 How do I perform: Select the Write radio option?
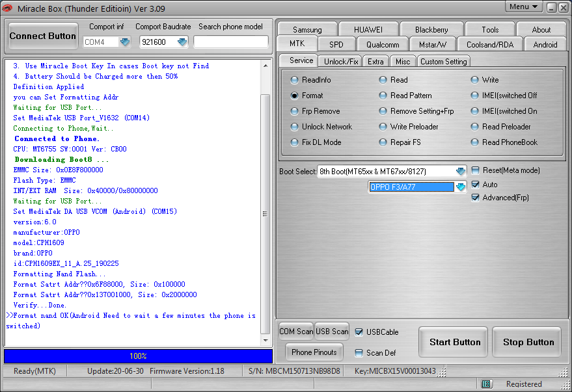coord(485,80)
